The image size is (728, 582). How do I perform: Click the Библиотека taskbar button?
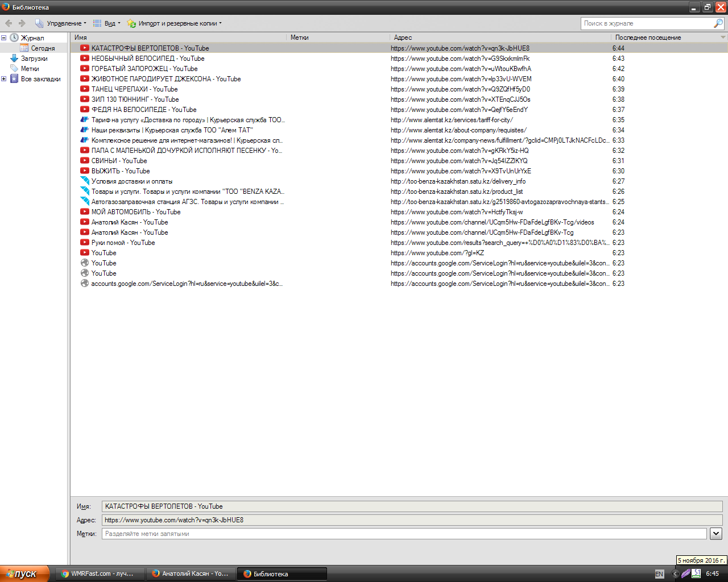coord(282,573)
